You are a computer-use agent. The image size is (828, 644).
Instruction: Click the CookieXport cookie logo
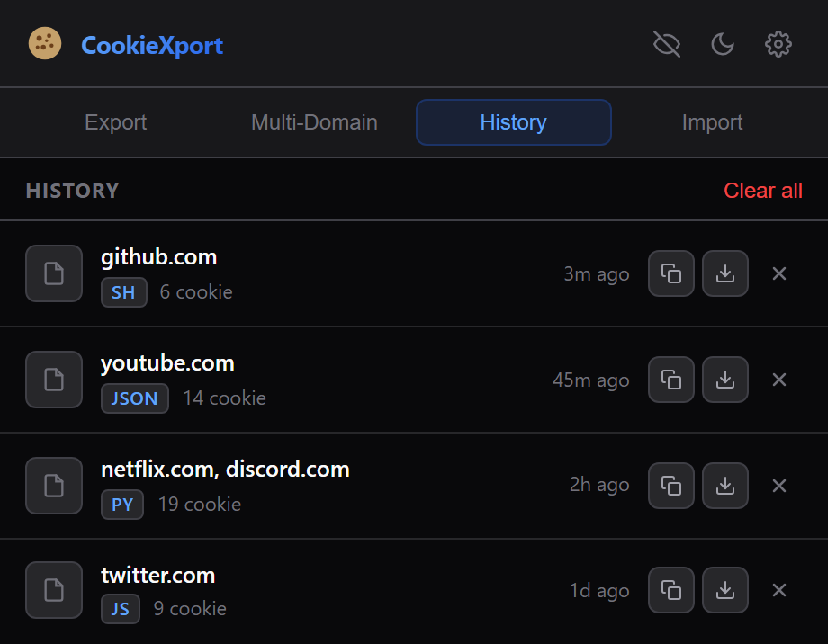click(x=45, y=43)
